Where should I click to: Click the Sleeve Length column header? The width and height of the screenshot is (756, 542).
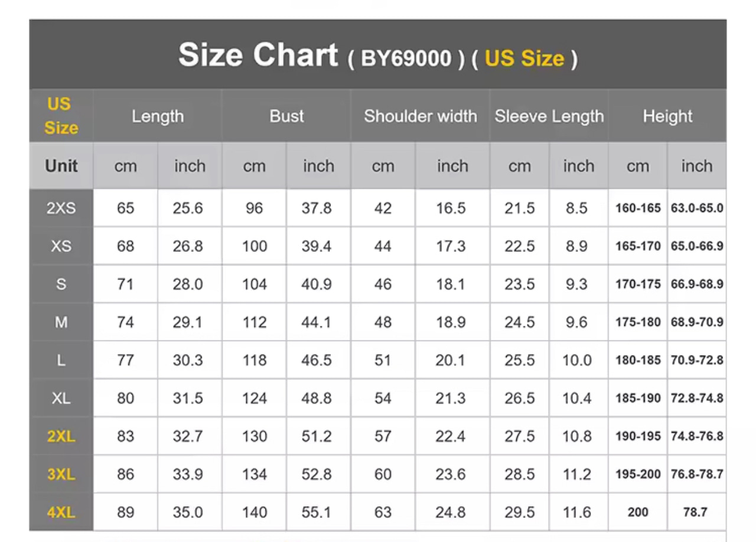pyautogui.click(x=549, y=116)
